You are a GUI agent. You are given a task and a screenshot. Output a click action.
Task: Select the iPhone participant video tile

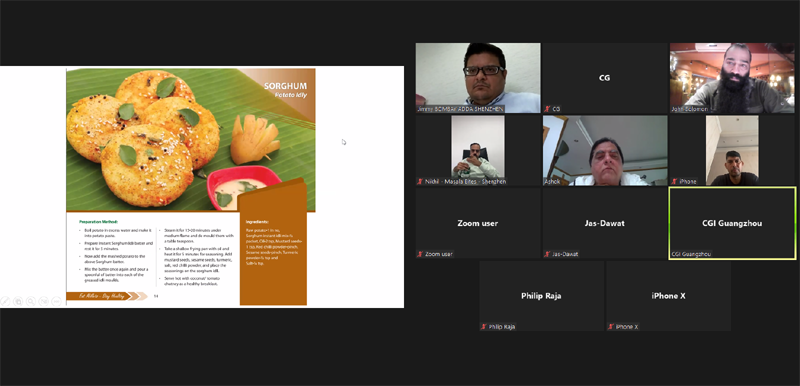[x=732, y=150]
